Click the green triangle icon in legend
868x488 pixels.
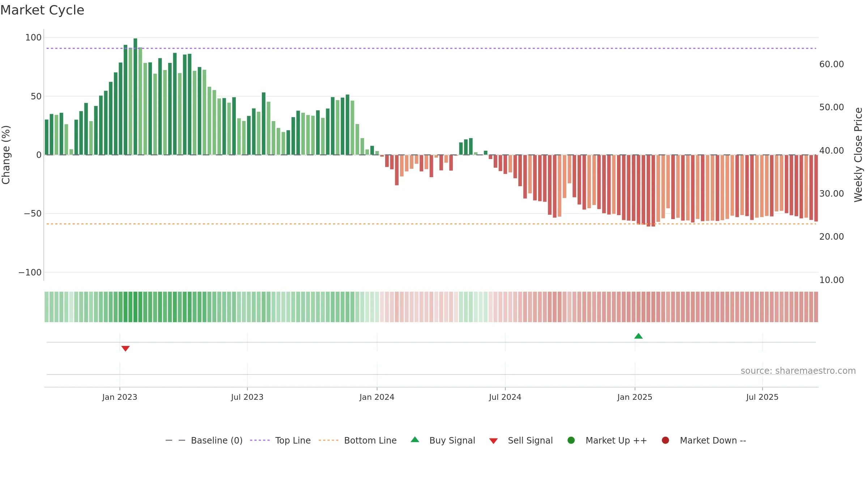pos(415,440)
